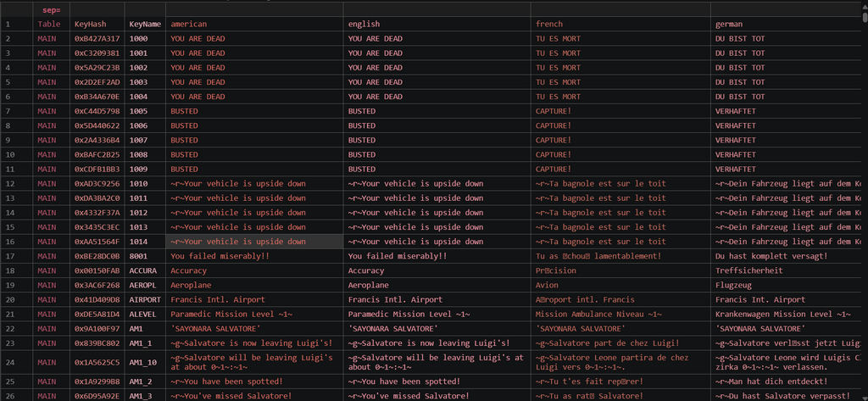Click the 'english' column header cell
Screen dimensions: 868x401
click(x=437, y=25)
